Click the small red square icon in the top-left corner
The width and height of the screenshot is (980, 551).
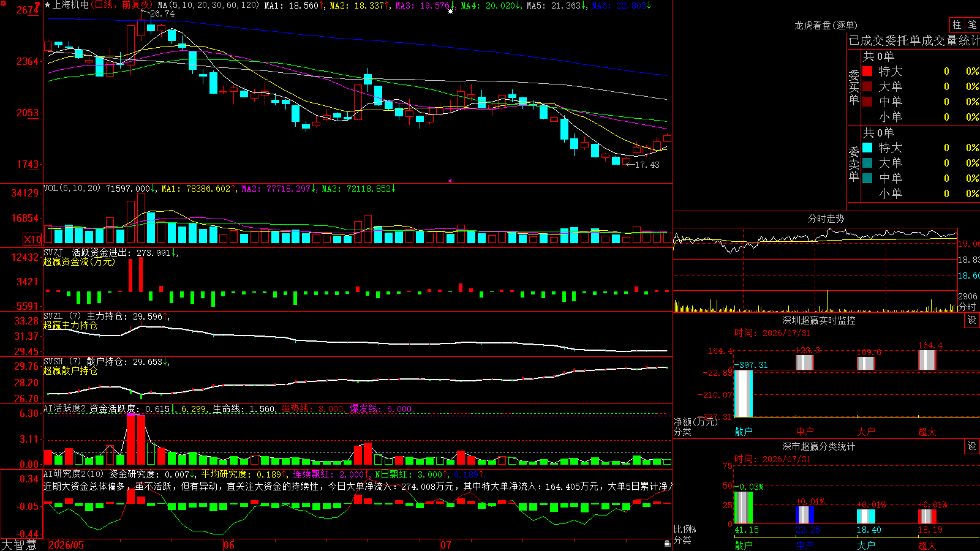coord(2,2)
